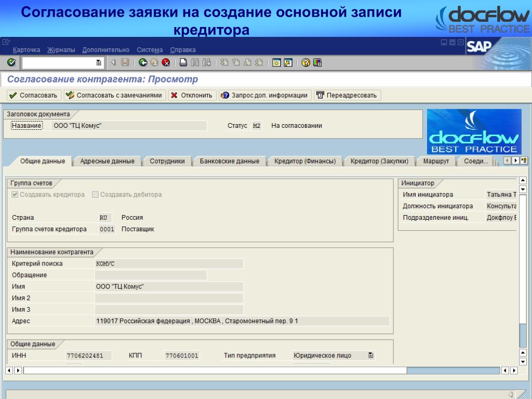The height and width of the screenshot is (399, 532).
Task: Open the tab list menu icon
Action: point(524,160)
